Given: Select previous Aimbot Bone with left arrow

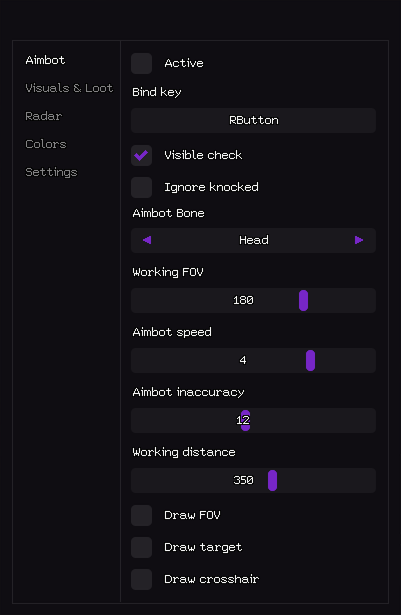Looking at the screenshot, I should 147,240.
